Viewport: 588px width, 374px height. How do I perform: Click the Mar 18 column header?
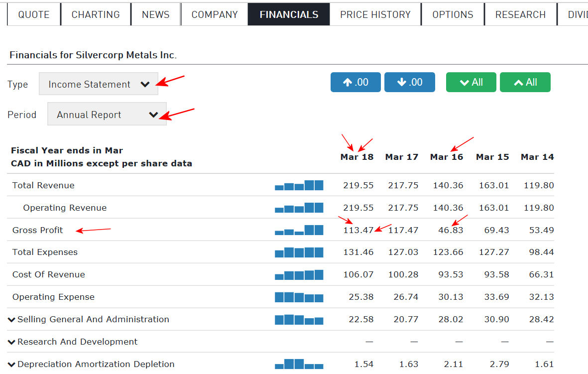pyautogui.click(x=356, y=157)
